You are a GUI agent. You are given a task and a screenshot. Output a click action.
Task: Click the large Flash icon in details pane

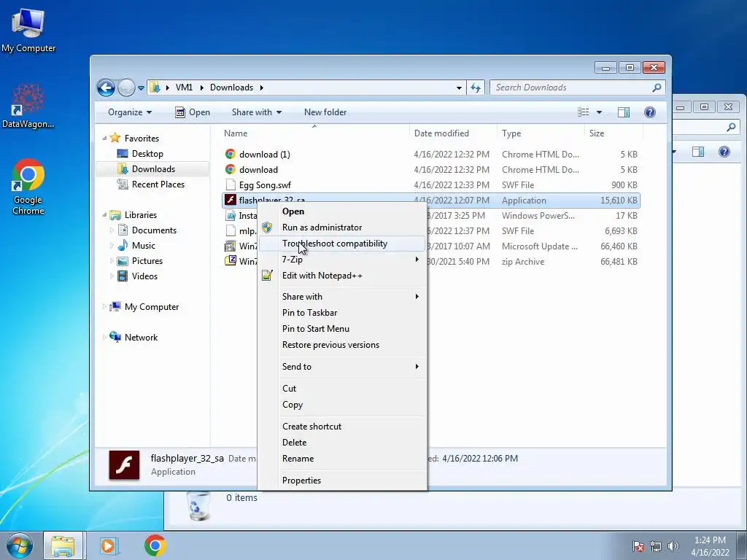(124, 465)
